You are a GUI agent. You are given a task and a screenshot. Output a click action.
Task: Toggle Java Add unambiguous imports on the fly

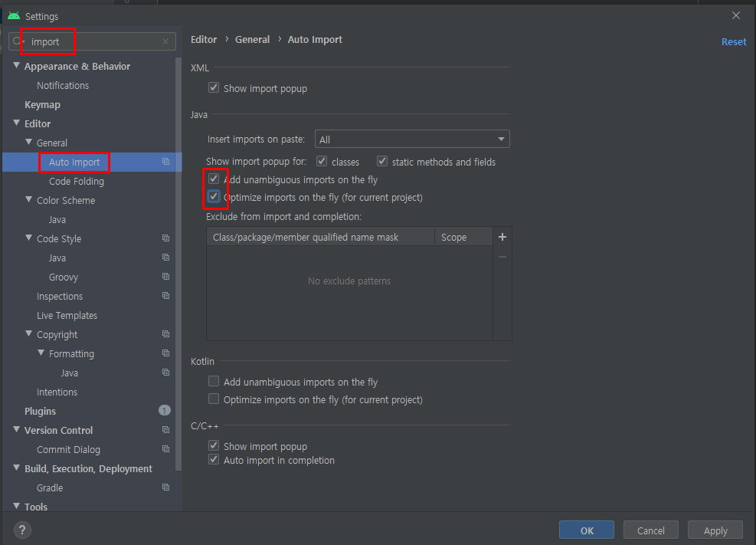click(x=214, y=179)
